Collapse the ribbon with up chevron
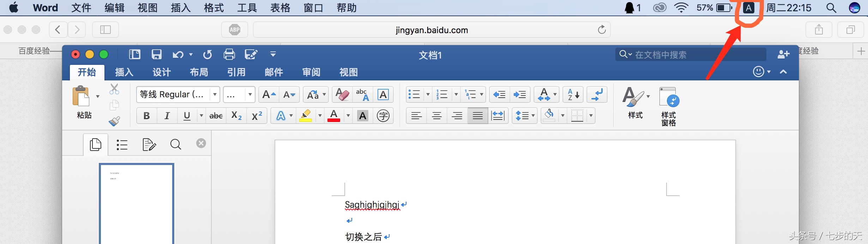This screenshot has width=868, height=244. pos(783,72)
